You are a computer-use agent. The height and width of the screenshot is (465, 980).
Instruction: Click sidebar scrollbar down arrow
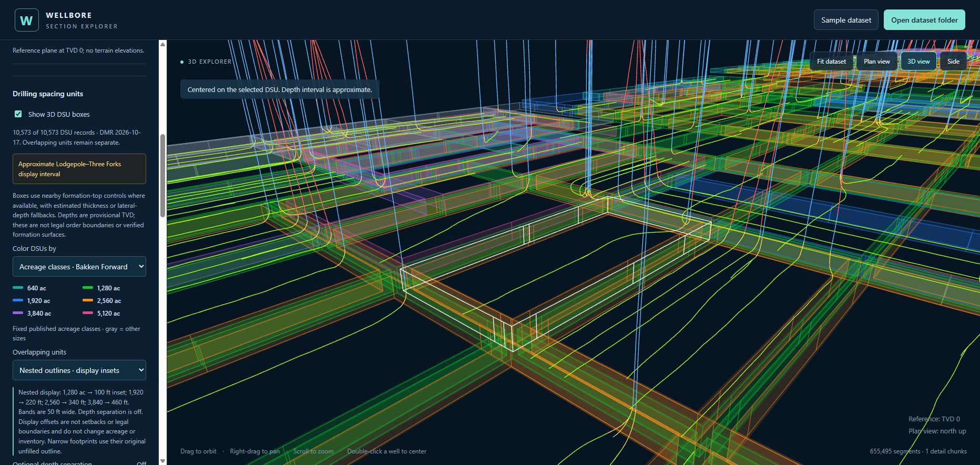pyautogui.click(x=162, y=461)
